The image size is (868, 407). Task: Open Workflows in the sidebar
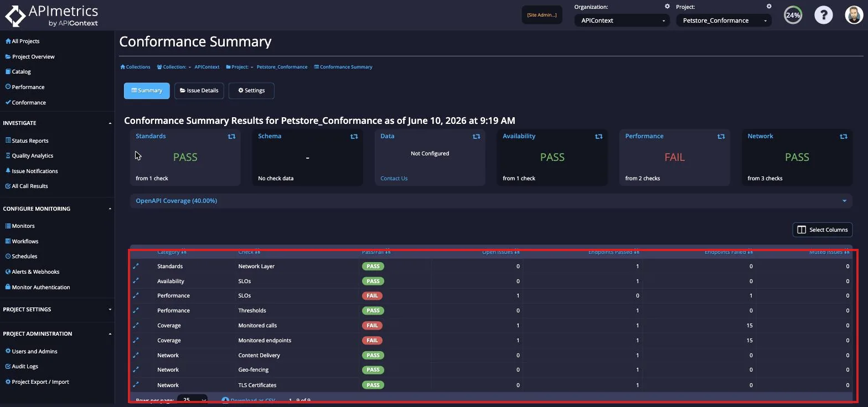coord(22,241)
